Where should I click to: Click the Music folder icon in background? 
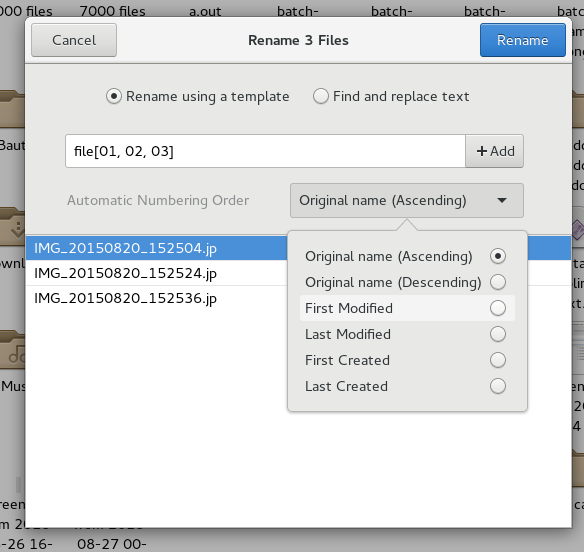pyautogui.click(x=12, y=350)
